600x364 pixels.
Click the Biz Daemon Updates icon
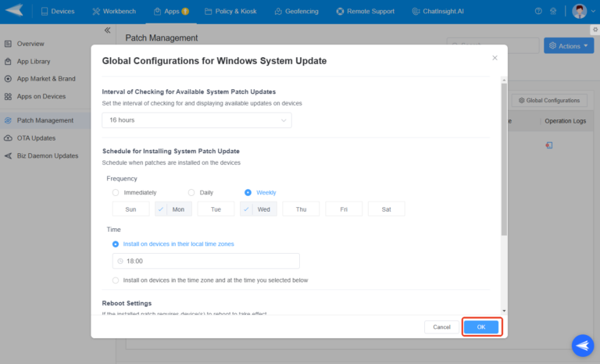(x=8, y=155)
